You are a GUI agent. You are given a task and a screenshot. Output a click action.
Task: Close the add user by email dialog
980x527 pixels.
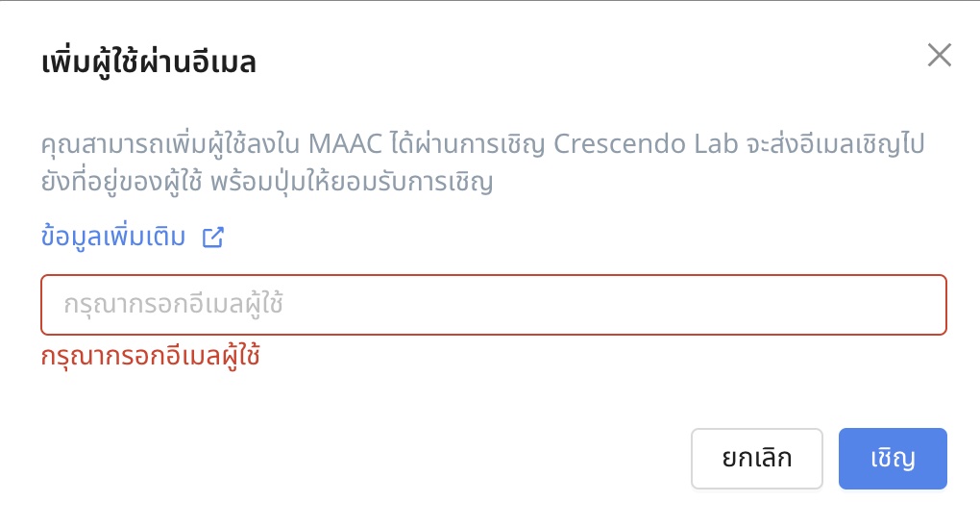pos(939,56)
